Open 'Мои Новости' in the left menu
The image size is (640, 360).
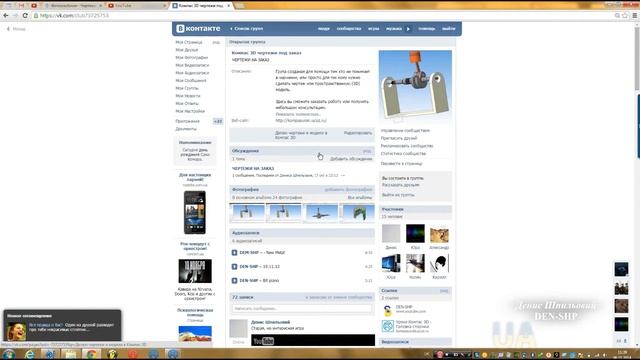188,96
